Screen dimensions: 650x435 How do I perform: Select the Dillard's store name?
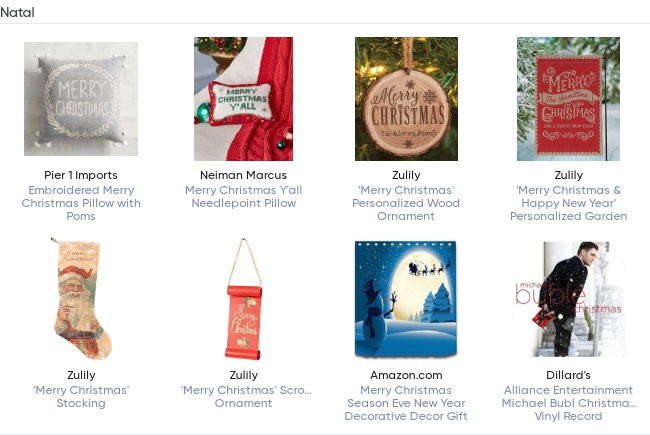click(568, 375)
